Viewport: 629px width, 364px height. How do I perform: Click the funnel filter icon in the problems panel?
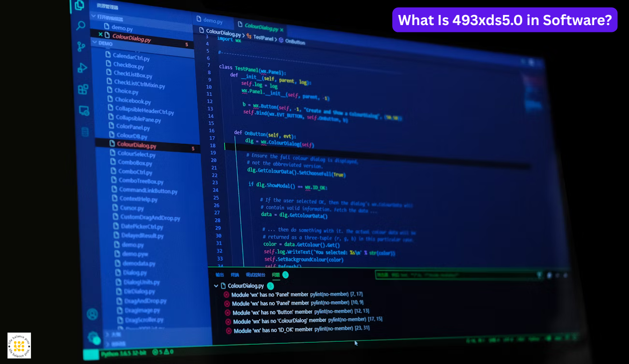540,275
